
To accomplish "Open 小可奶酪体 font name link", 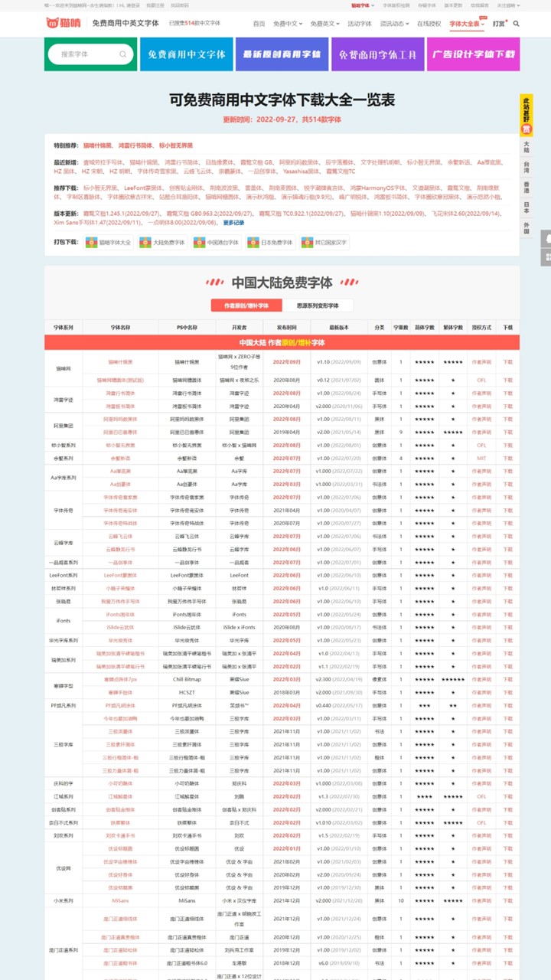I will point(120,783).
